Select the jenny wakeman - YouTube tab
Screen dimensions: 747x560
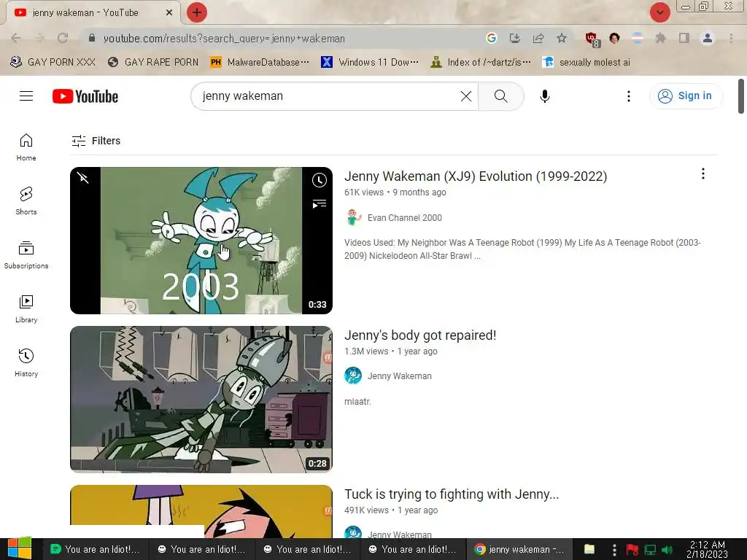click(93, 12)
